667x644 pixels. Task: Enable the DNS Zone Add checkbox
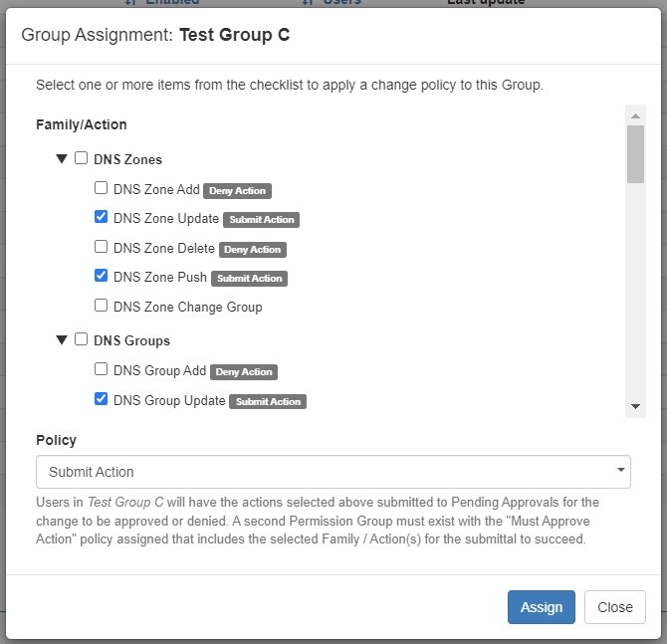pos(101,188)
